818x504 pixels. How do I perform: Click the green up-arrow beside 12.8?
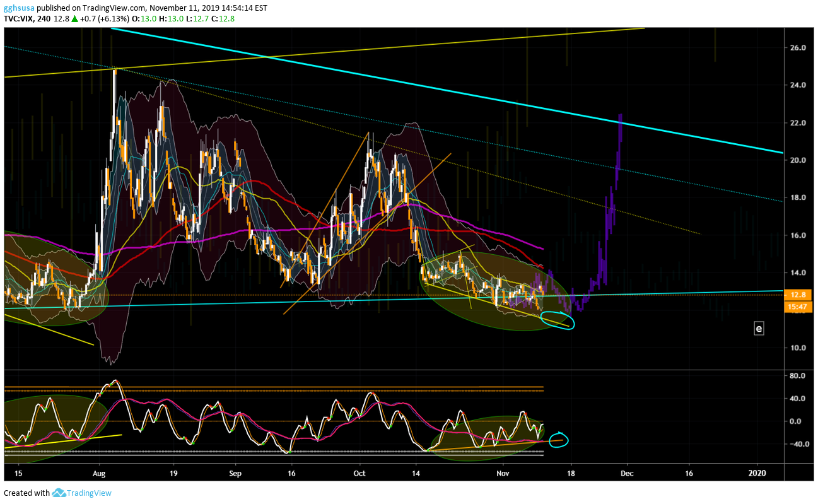click(x=74, y=19)
